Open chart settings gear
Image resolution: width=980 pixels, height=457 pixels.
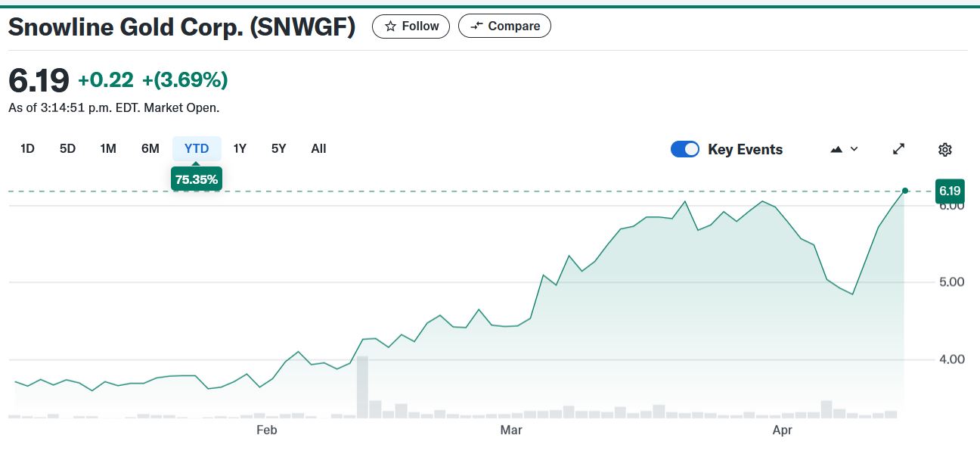pos(944,149)
